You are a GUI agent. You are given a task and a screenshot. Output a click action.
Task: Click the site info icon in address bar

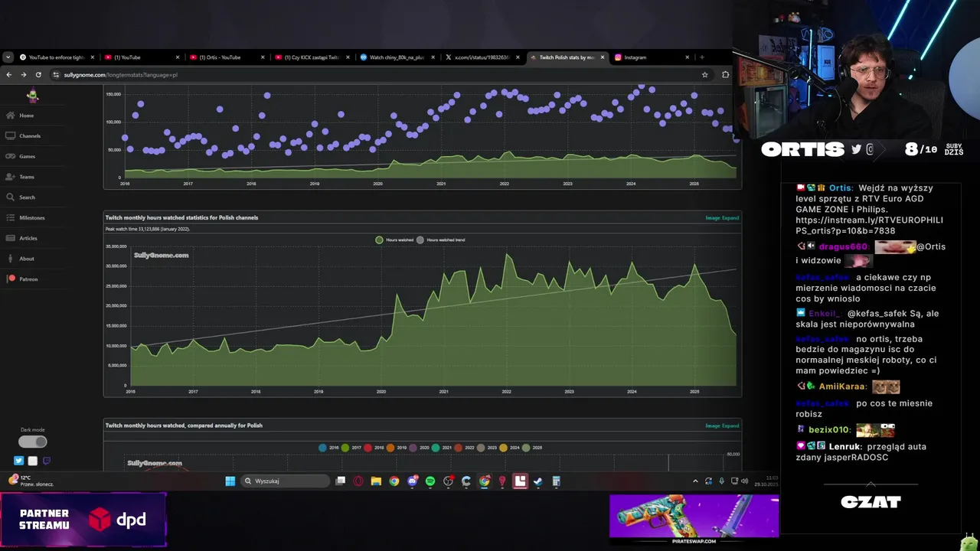[x=56, y=75]
